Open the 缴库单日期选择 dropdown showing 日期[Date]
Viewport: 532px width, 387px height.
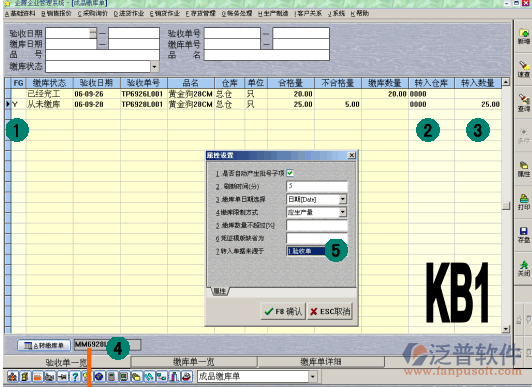(x=343, y=199)
